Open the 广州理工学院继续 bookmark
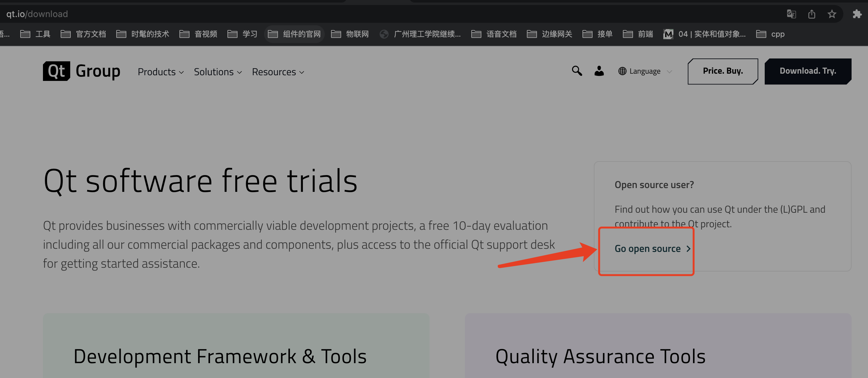The height and width of the screenshot is (378, 868). click(x=420, y=34)
